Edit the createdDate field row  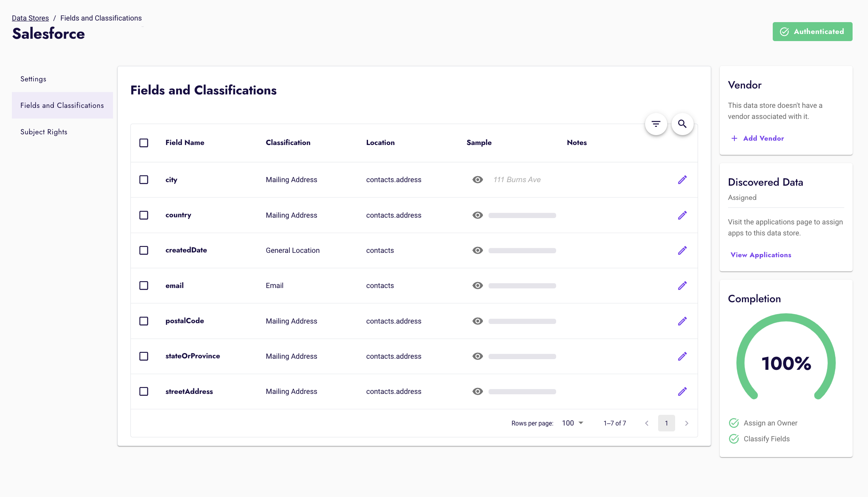click(x=682, y=250)
